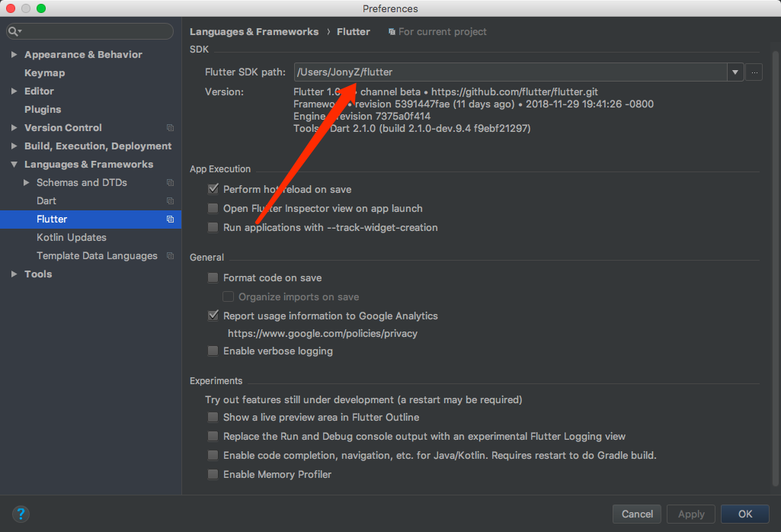Viewport: 781px width, 532px height.
Task: Expand the Editor section arrow
Action: (14, 91)
